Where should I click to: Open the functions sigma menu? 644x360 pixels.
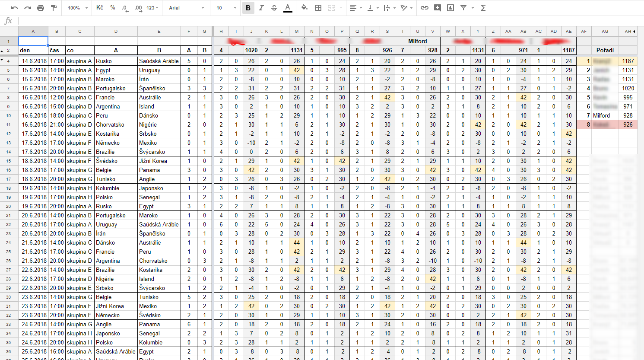483,8
